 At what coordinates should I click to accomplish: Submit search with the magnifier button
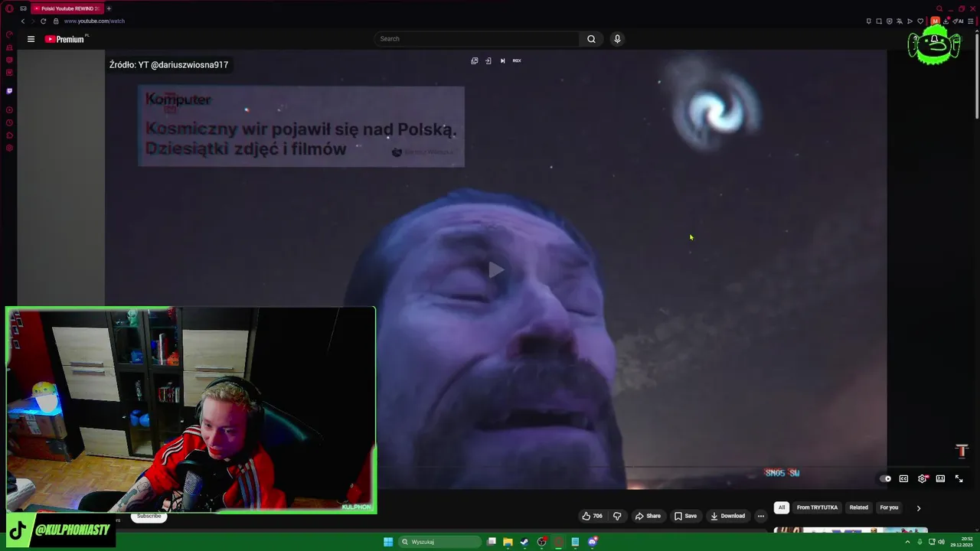[591, 39]
